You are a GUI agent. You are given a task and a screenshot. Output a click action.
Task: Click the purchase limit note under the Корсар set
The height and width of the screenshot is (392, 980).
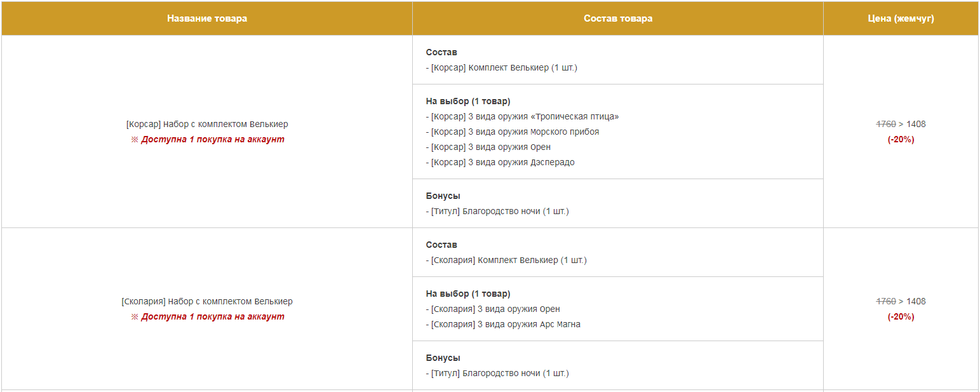(212, 140)
